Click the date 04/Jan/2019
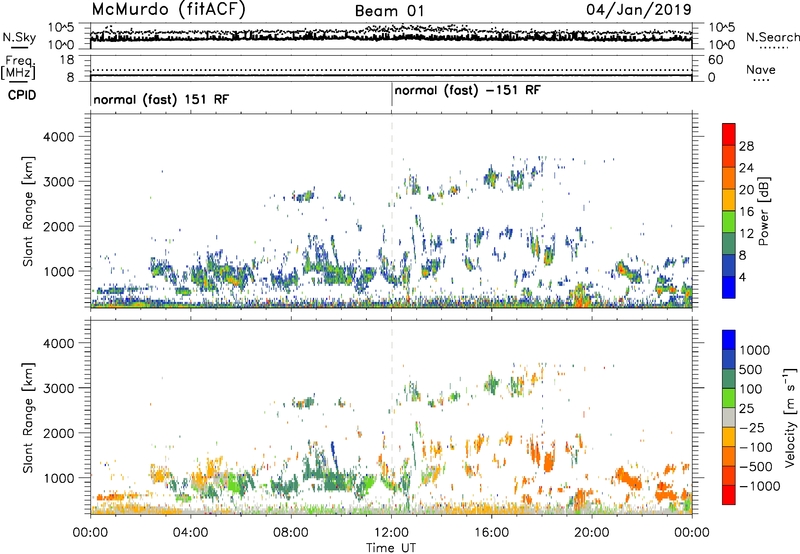 click(x=639, y=10)
